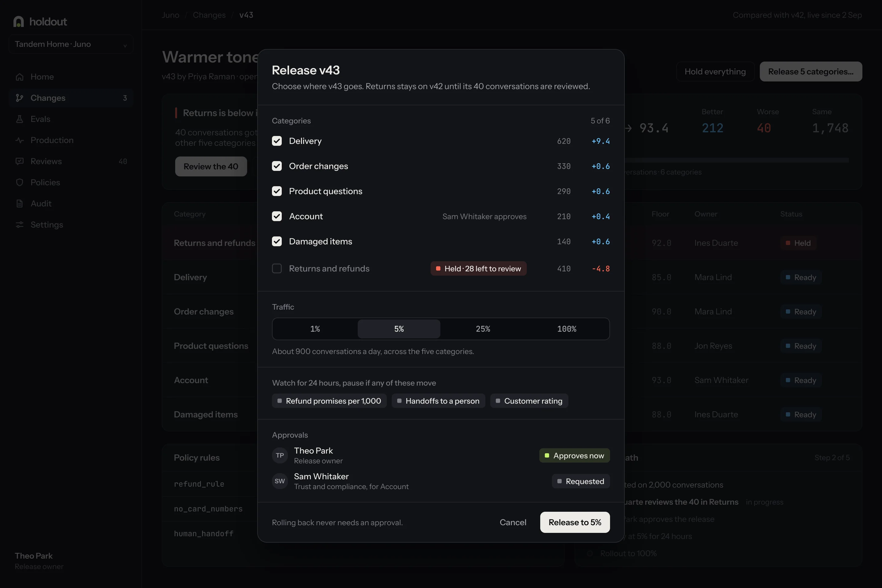Viewport: 882px width, 588px height.
Task: Click the Home house icon in the sidebar
Action: [20, 77]
